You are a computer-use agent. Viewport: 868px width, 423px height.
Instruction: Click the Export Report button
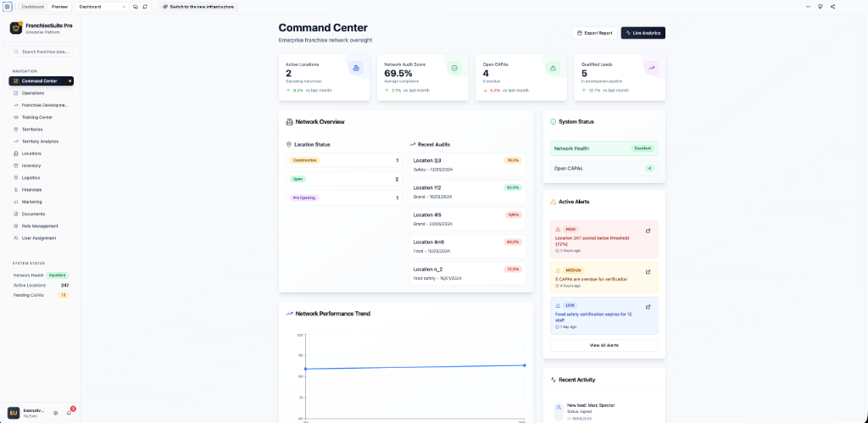pos(594,33)
